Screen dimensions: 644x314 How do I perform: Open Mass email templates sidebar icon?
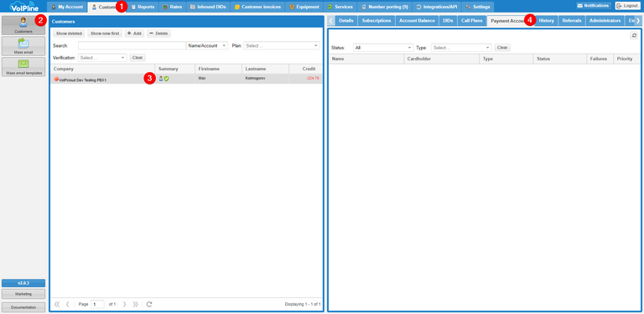(23, 67)
